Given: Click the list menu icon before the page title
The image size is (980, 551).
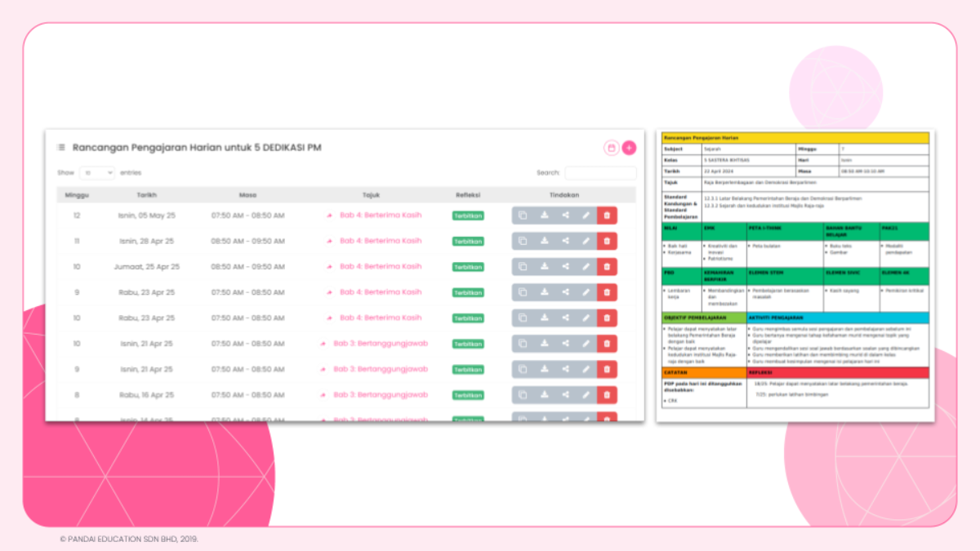Looking at the screenshot, I should 60,148.
